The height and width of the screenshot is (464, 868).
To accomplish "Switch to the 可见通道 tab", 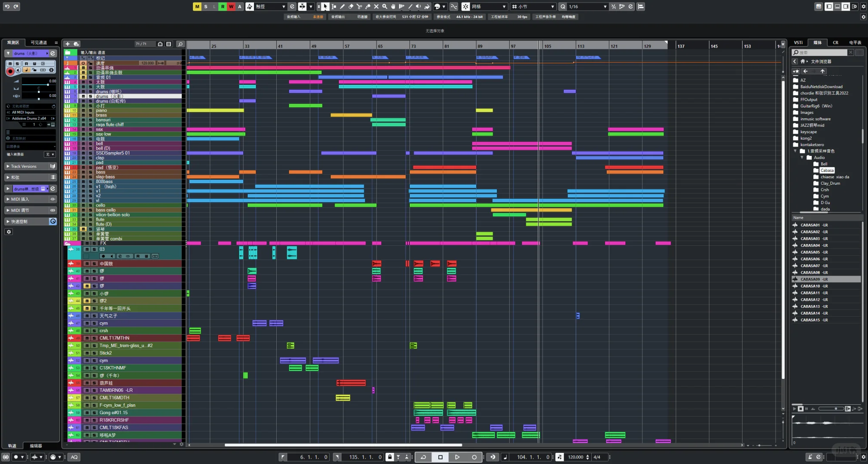I will [x=39, y=43].
